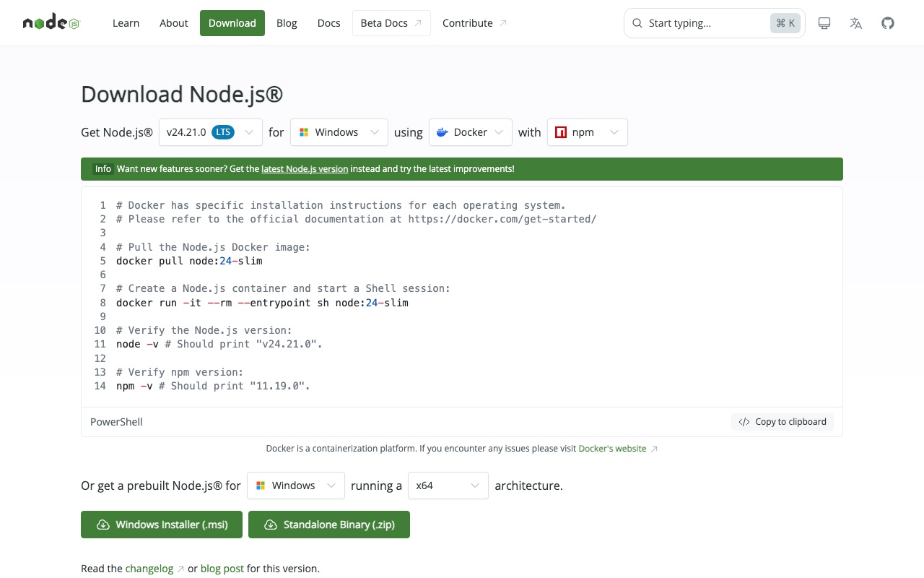This screenshot has width=924, height=578.
Task: Open the Blog nav item
Action: tap(287, 23)
